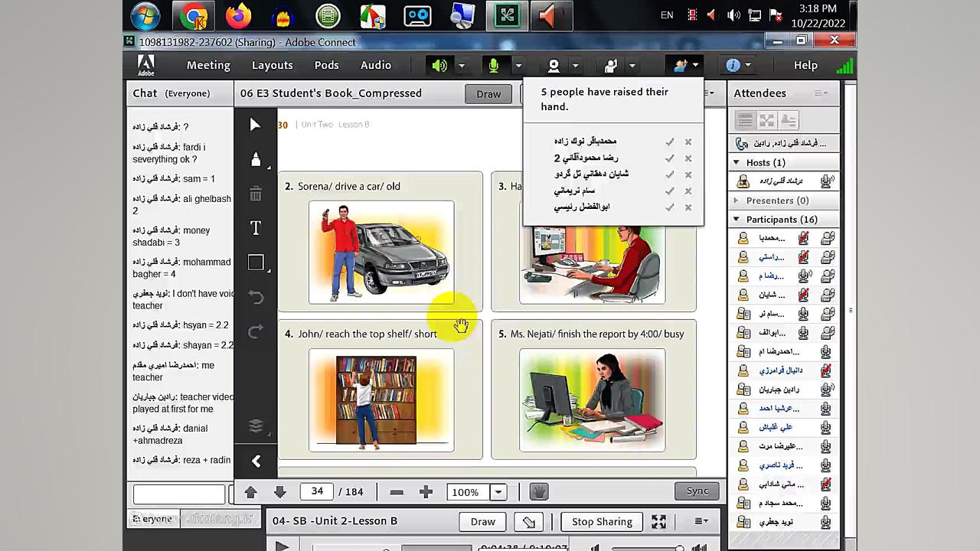Toggle muted mic of first participant row
This screenshot has width=980, height=551.
[x=804, y=238]
